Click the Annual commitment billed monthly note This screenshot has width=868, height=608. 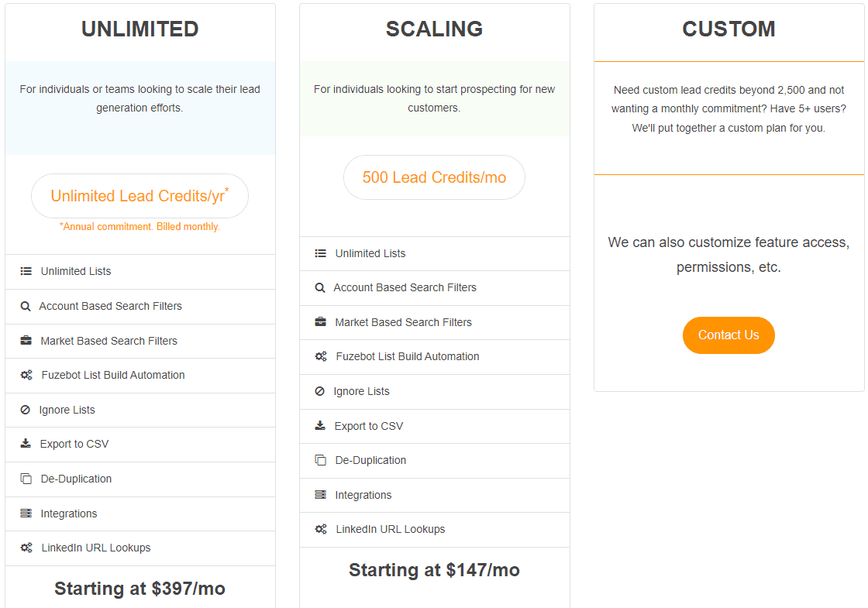click(x=139, y=227)
